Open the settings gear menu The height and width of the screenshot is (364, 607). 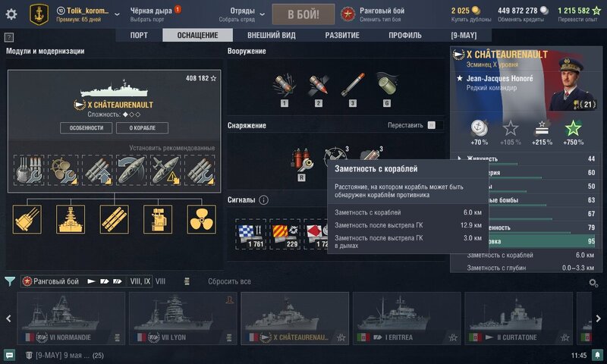point(11,14)
